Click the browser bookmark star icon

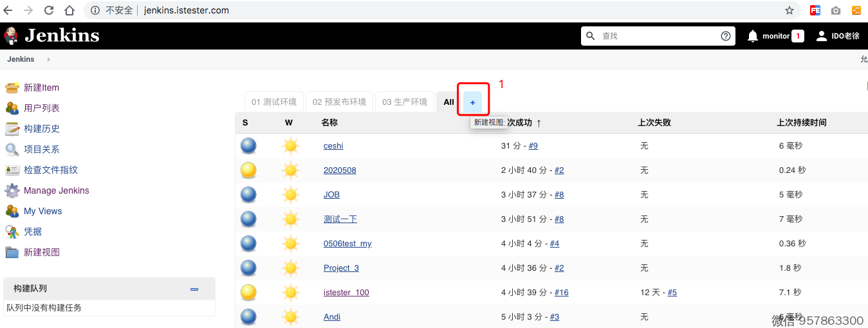(x=789, y=10)
